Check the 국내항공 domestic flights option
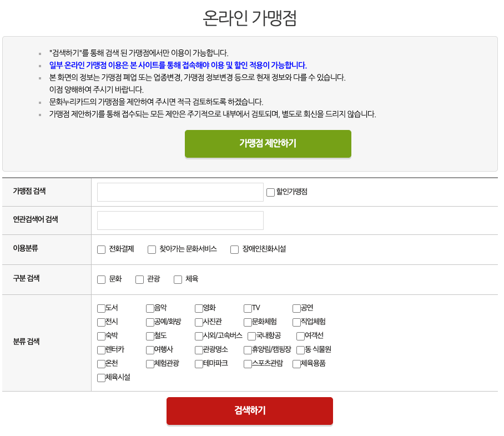This screenshot has width=504, height=436. pos(247,336)
